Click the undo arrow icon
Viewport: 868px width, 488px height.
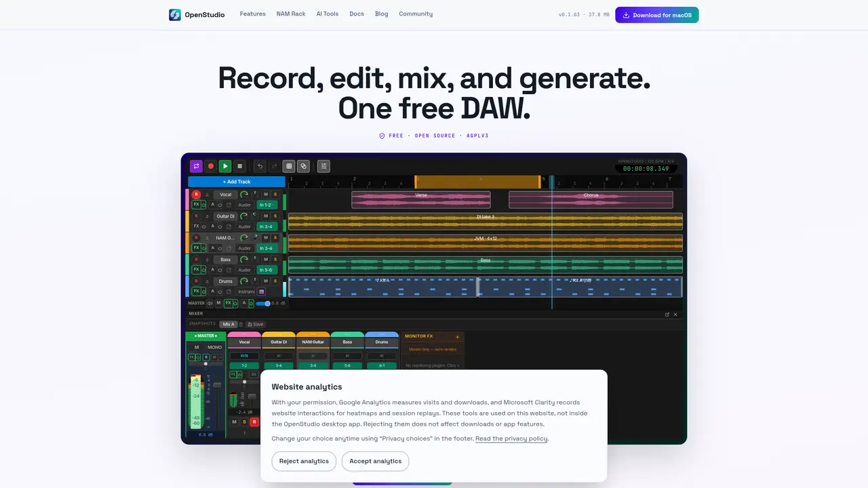[x=260, y=166]
